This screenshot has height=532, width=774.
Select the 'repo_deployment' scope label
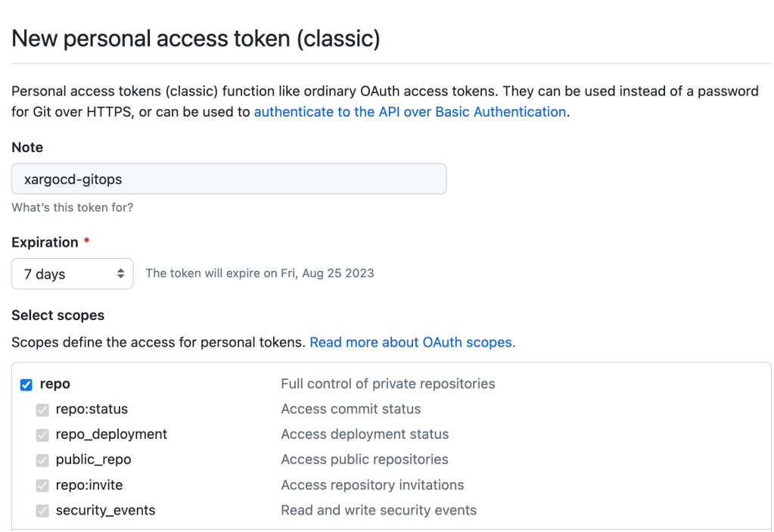[x=111, y=434]
